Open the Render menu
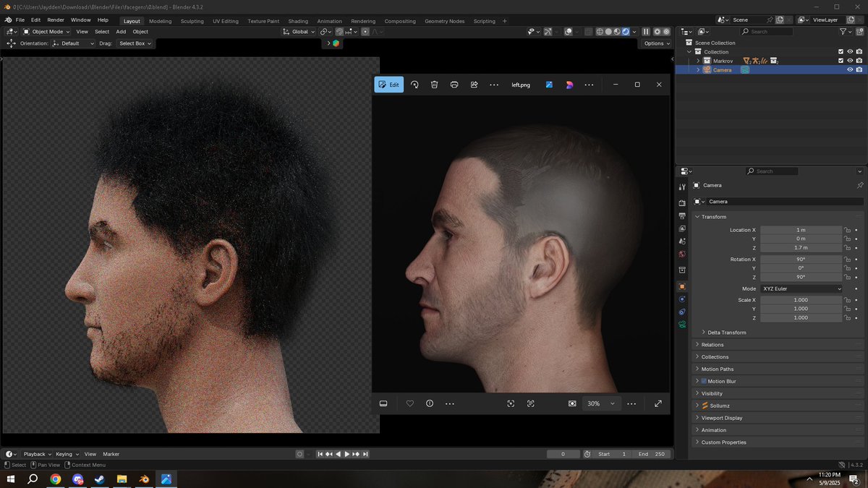 tap(56, 20)
